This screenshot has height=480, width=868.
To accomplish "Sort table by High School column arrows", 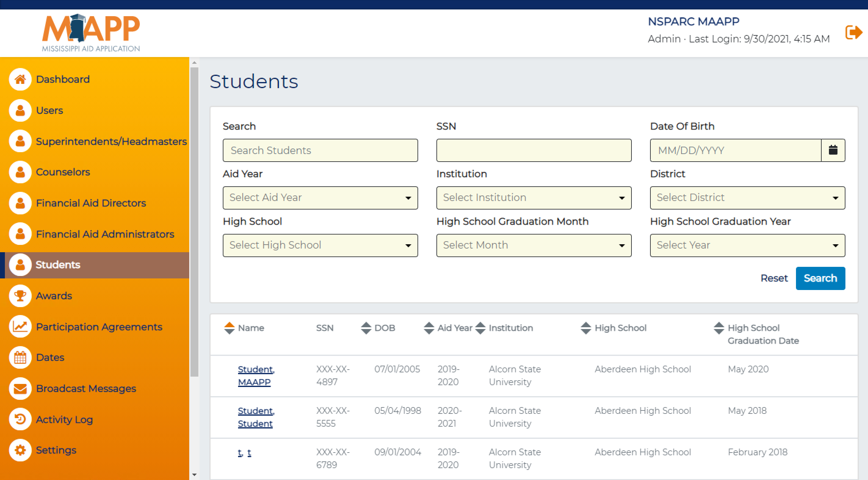I will (586, 328).
